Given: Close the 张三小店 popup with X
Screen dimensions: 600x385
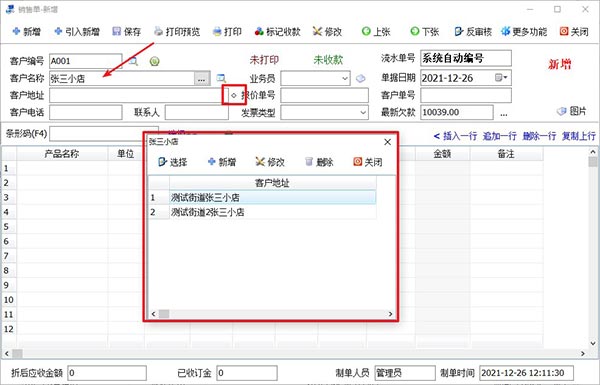Looking at the screenshot, I should [387, 142].
